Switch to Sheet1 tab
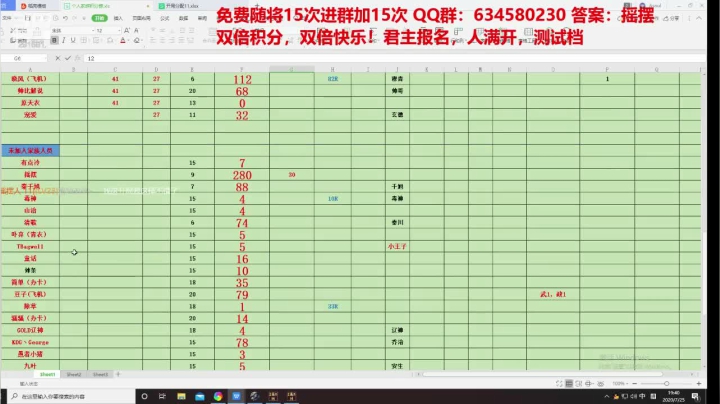The width and height of the screenshot is (720, 404). [47, 375]
